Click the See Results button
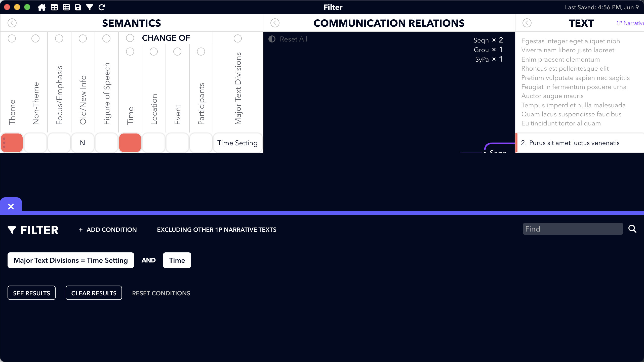Screen dimensions: 644x362 click(x=31, y=293)
